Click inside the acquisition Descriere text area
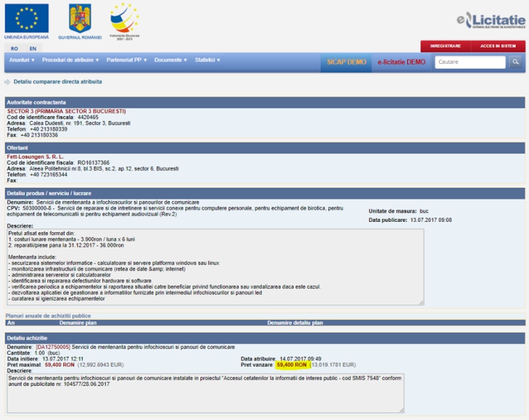The height and width of the screenshot is (420, 529). (205, 393)
